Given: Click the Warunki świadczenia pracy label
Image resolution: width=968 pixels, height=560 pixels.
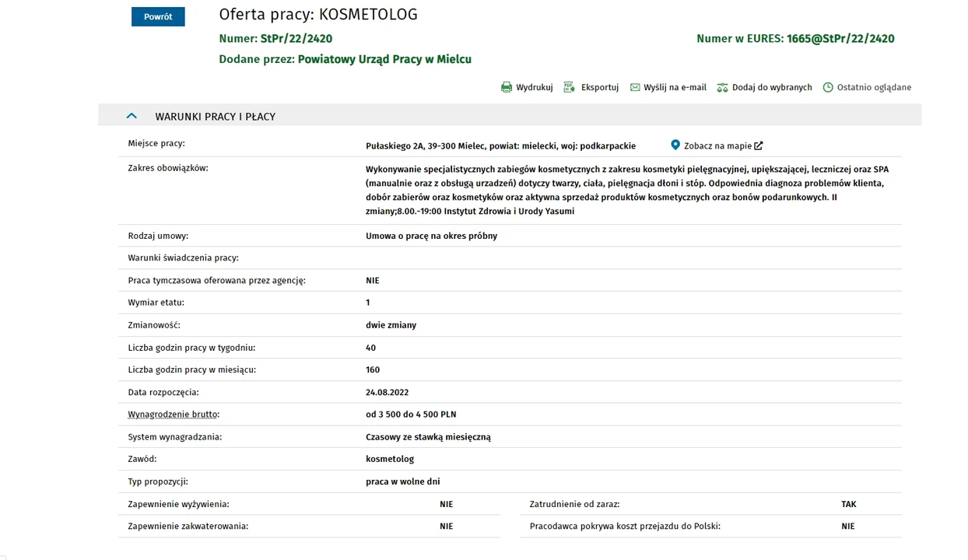Looking at the screenshot, I should pyautogui.click(x=183, y=257).
